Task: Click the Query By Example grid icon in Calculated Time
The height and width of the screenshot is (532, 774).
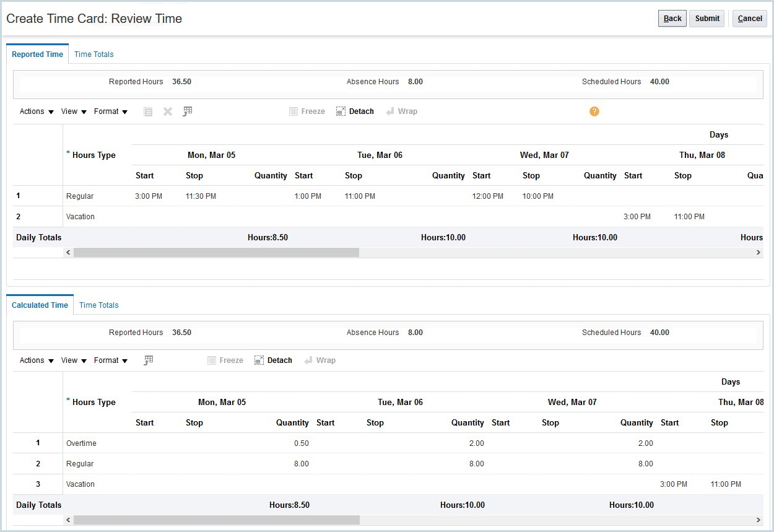Action: tap(148, 360)
